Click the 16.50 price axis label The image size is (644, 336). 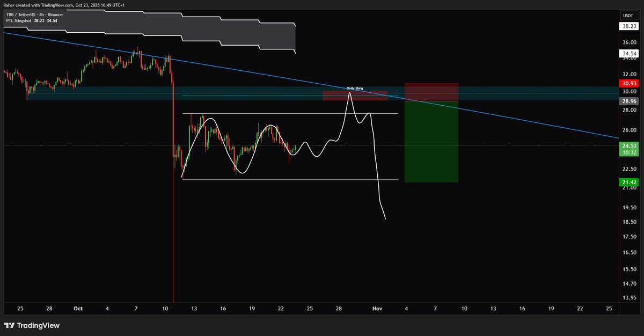[629, 252]
